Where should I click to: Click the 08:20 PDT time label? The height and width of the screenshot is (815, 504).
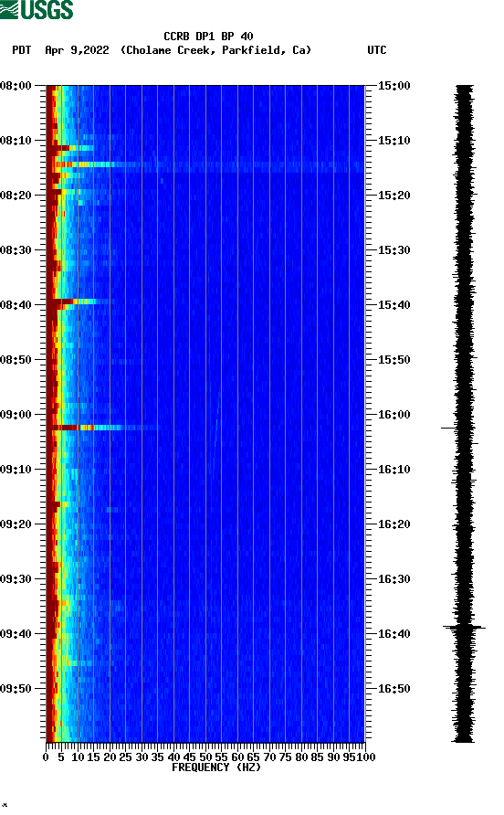(16, 195)
